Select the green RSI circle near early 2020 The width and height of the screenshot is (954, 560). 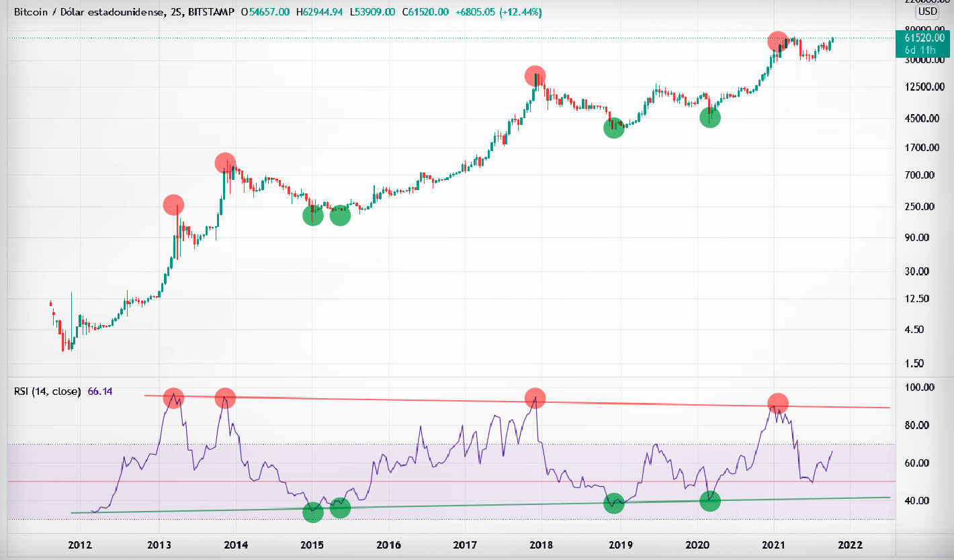click(x=710, y=500)
